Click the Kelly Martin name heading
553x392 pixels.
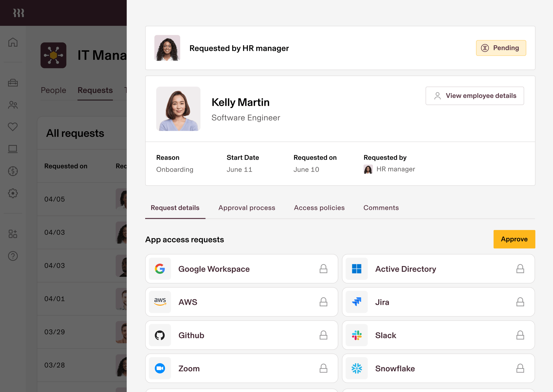240,103
